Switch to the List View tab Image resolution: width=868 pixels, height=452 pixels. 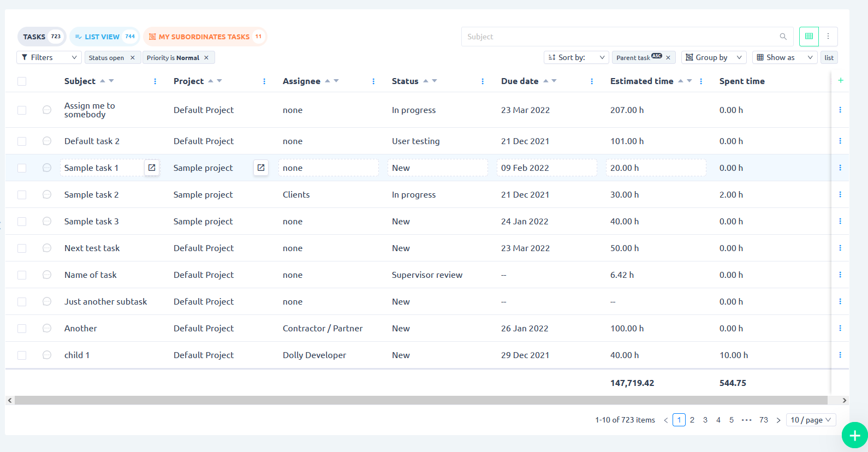pos(104,37)
